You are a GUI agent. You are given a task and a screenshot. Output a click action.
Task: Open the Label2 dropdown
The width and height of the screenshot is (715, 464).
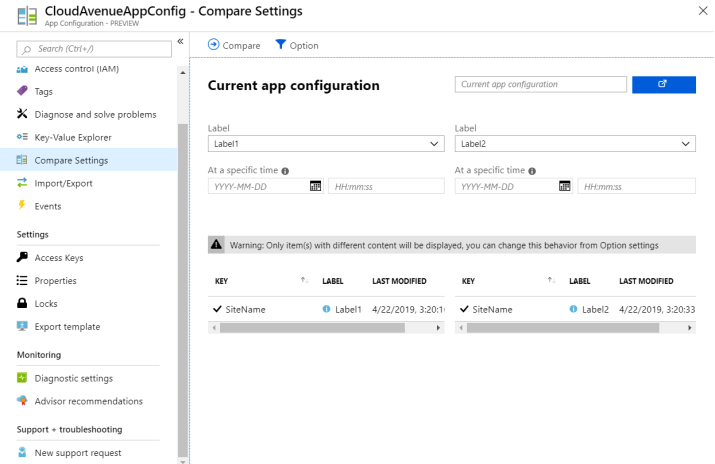[575, 144]
